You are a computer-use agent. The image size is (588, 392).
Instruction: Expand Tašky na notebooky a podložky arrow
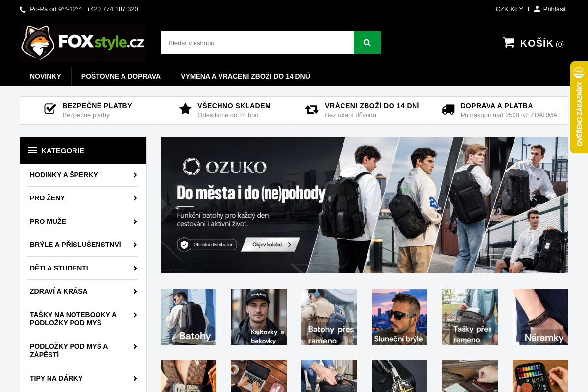pyautogui.click(x=135, y=315)
